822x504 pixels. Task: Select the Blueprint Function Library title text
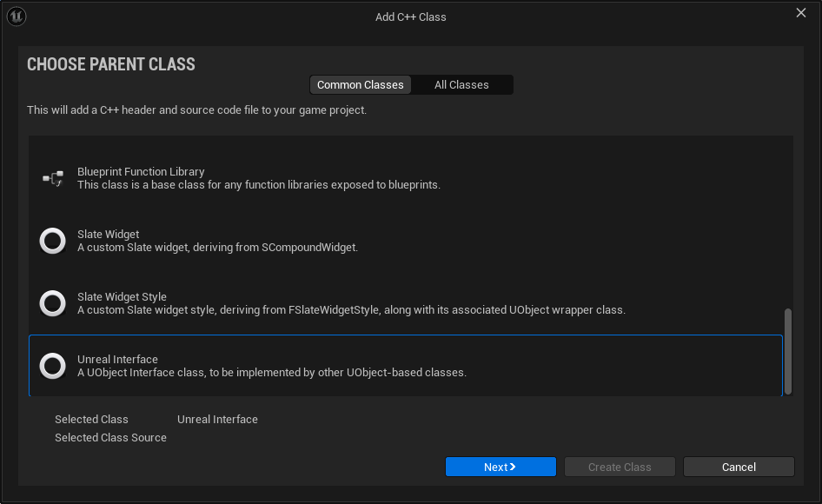point(141,171)
